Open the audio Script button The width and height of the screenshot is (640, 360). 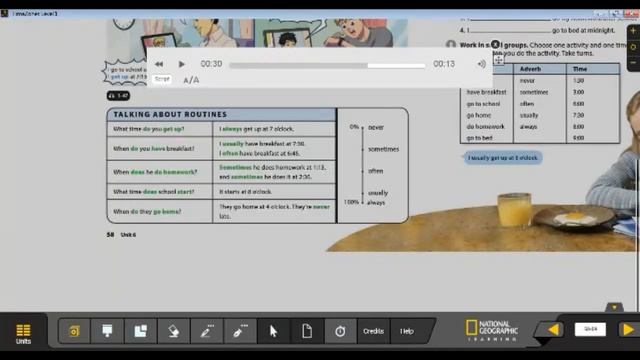(162, 79)
